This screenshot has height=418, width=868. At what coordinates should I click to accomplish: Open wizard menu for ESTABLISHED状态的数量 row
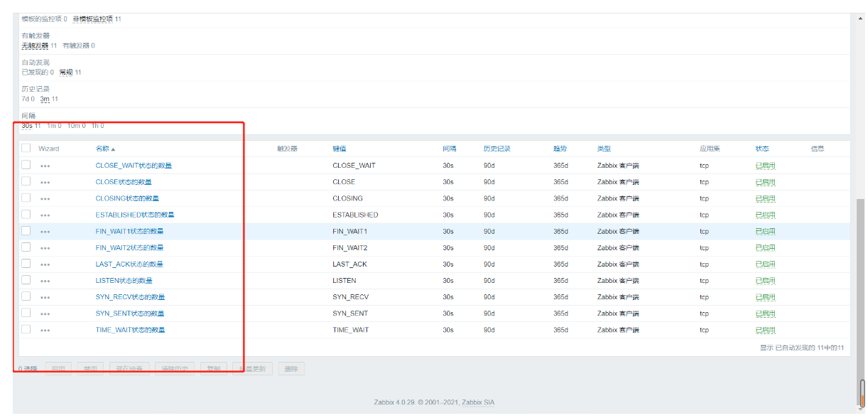(45, 215)
